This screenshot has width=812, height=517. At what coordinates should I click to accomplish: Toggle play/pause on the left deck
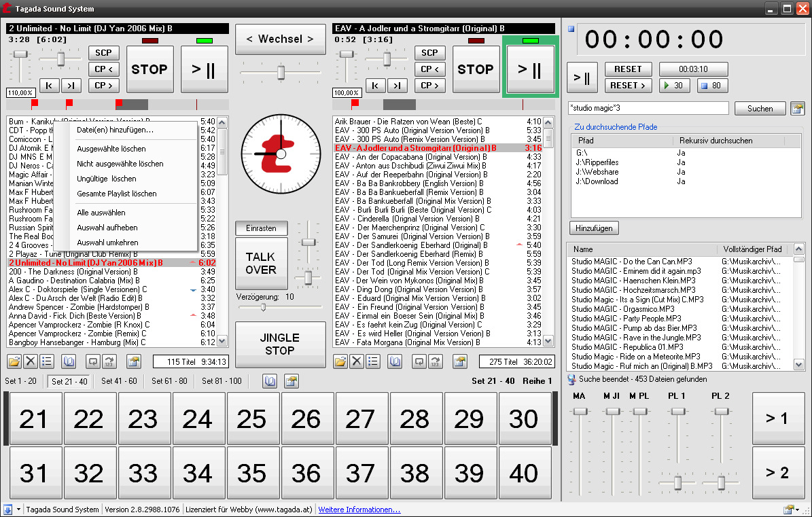click(x=205, y=69)
